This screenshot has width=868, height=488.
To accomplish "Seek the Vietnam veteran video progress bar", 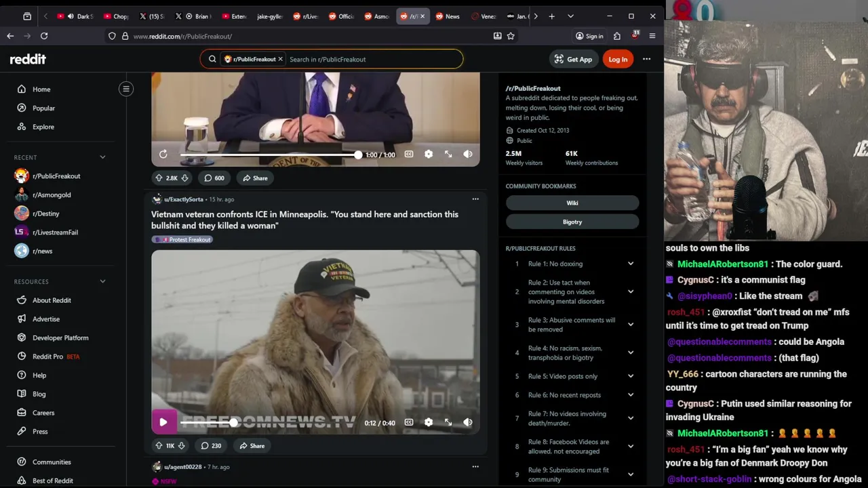I will 269,422.
